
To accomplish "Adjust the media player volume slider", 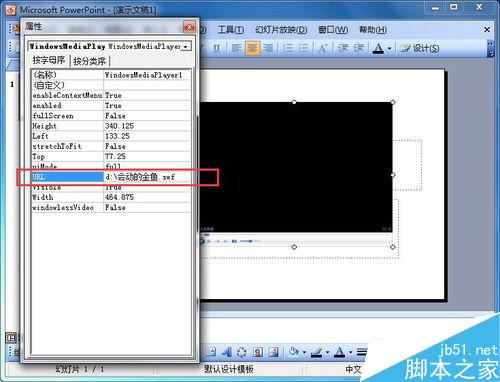I will pyautogui.click(x=250, y=241).
